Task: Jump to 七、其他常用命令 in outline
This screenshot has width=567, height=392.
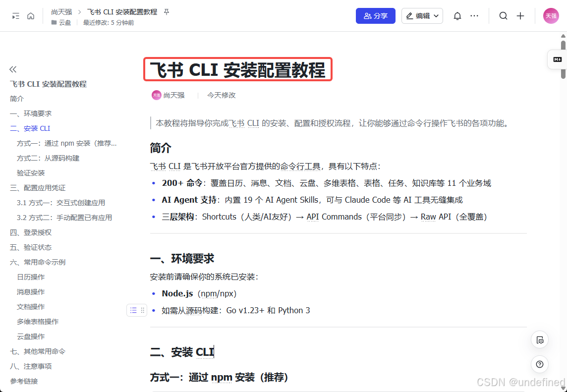Action: click(38, 351)
